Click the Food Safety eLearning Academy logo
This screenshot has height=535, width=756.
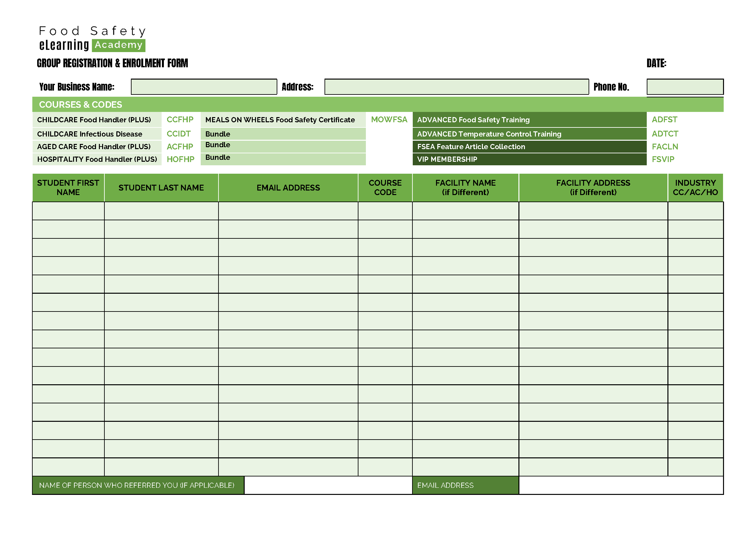92,38
